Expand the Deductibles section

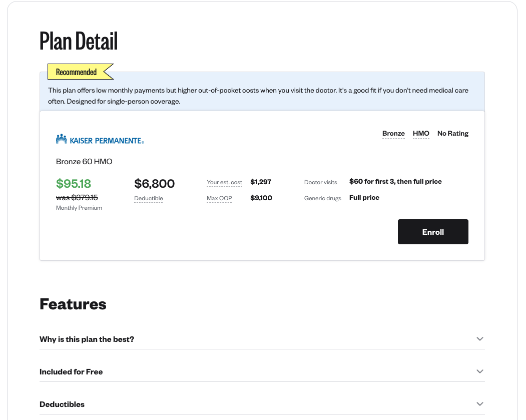point(262,404)
